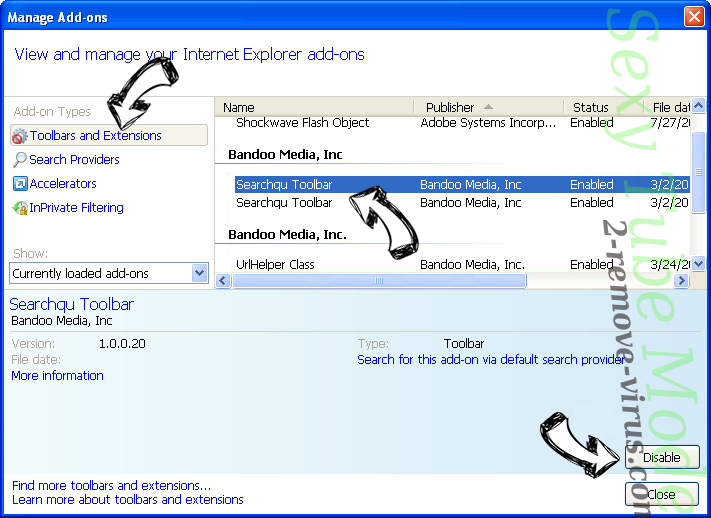Click scroll down arrow of add-on list

point(698,263)
